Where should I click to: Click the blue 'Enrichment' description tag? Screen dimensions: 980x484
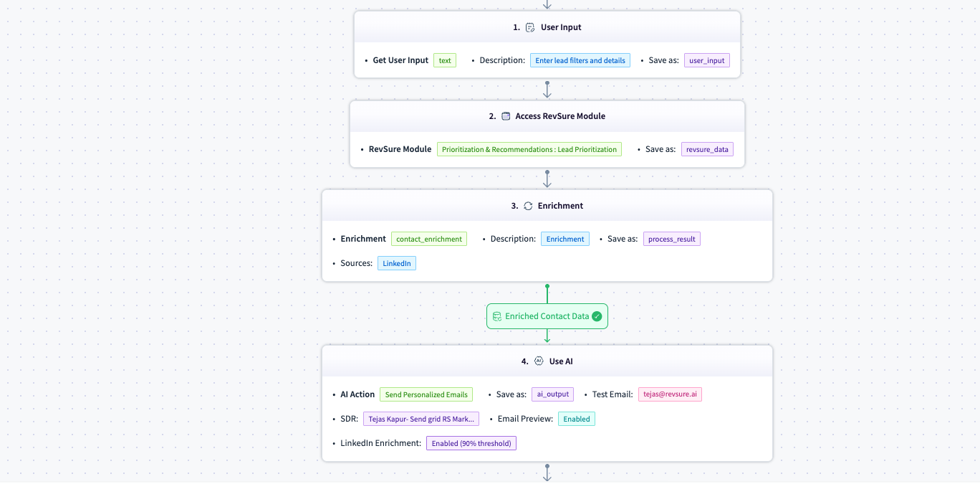(565, 239)
